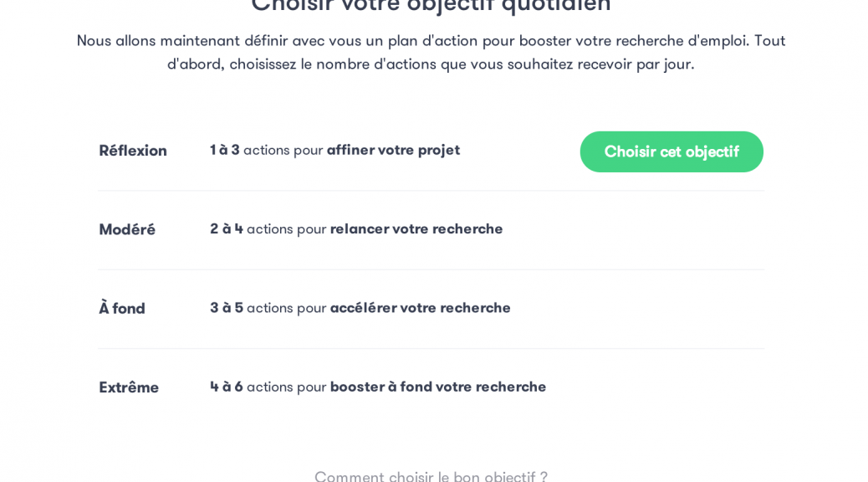Click the 'affiner votre projet' text
868x482 pixels.
coord(393,150)
